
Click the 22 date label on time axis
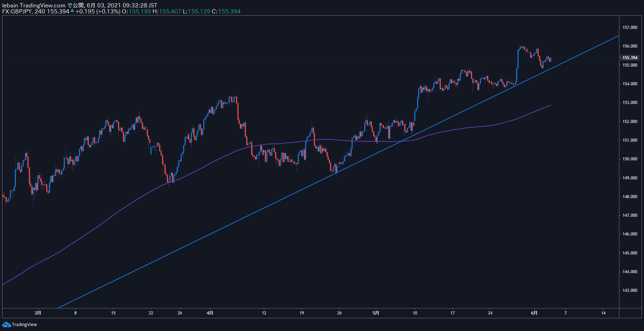point(151,313)
